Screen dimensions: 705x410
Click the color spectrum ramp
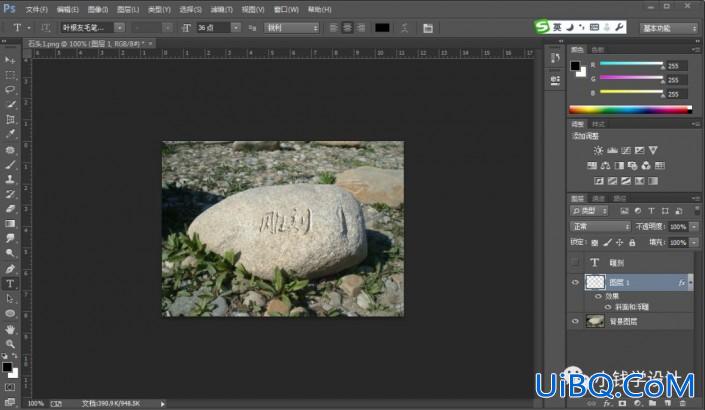pyautogui.click(x=630, y=109)
